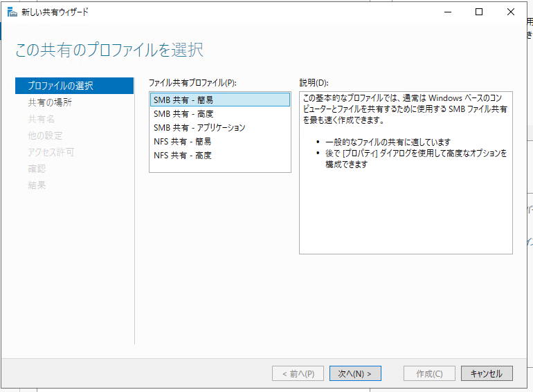
Task: Click the 次へ(N) next button
Action: pos(355,373)
